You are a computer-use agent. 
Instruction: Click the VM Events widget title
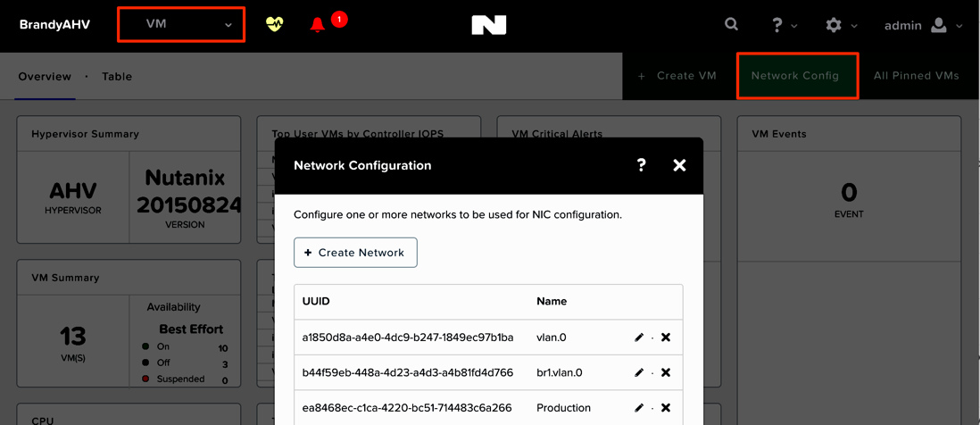(x=779, y=134)
